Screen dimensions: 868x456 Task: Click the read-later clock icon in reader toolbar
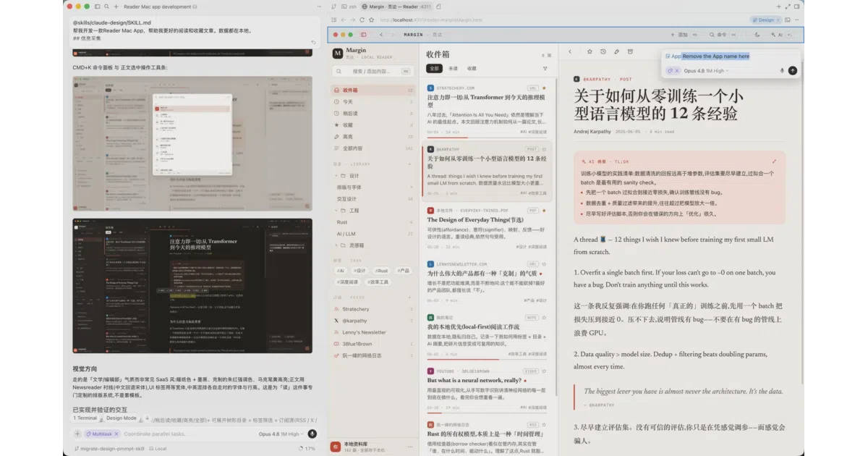pos(603,51)
